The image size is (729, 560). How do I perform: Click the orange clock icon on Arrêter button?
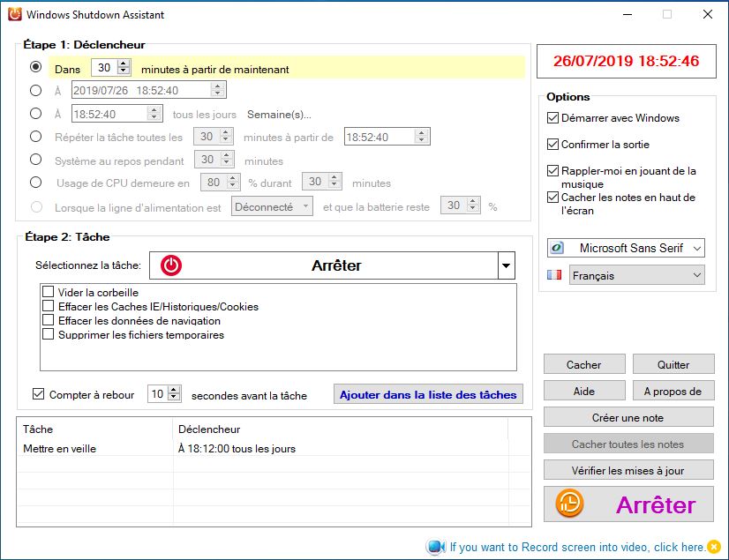tap(569, 504)
